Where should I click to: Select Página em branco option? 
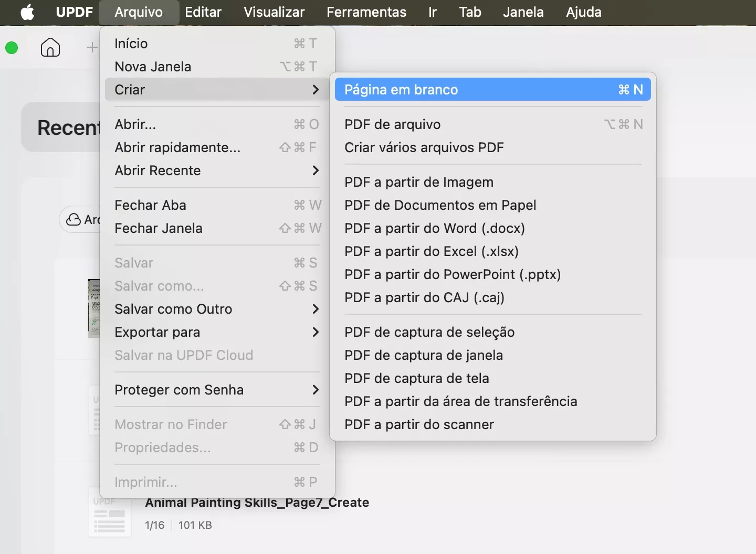(x=493, y=90)
